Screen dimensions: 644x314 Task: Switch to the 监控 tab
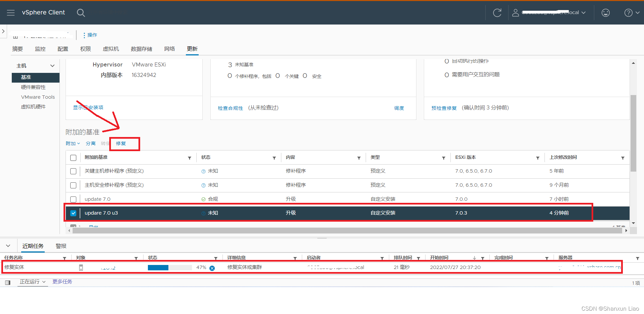coord(40,49)
